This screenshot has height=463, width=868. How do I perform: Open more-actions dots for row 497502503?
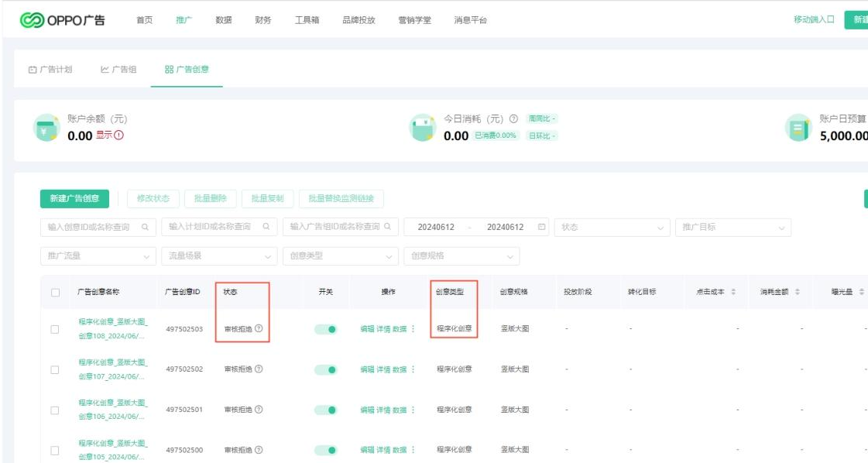coord(413,328)
